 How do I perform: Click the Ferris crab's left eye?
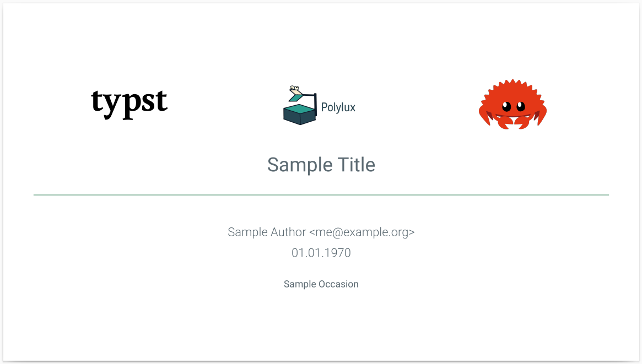click(506, 106)
